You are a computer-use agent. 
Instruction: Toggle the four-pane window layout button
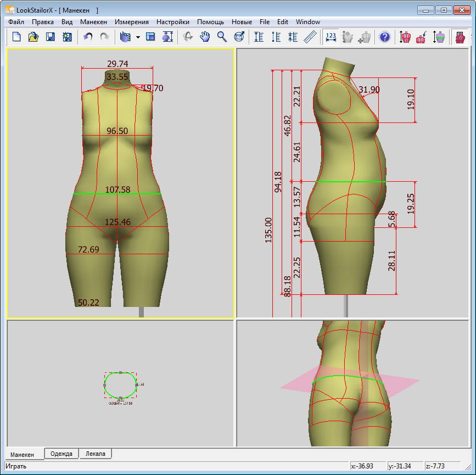150,37
